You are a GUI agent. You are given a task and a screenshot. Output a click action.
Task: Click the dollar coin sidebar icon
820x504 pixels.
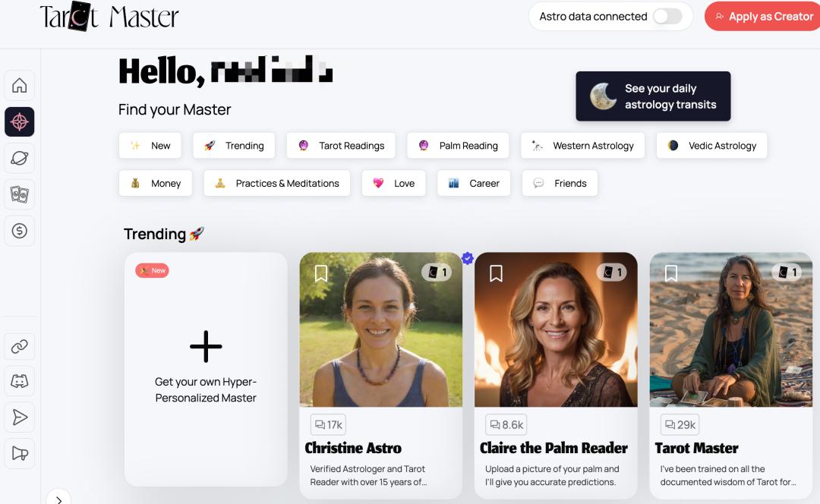coord(19,231)
